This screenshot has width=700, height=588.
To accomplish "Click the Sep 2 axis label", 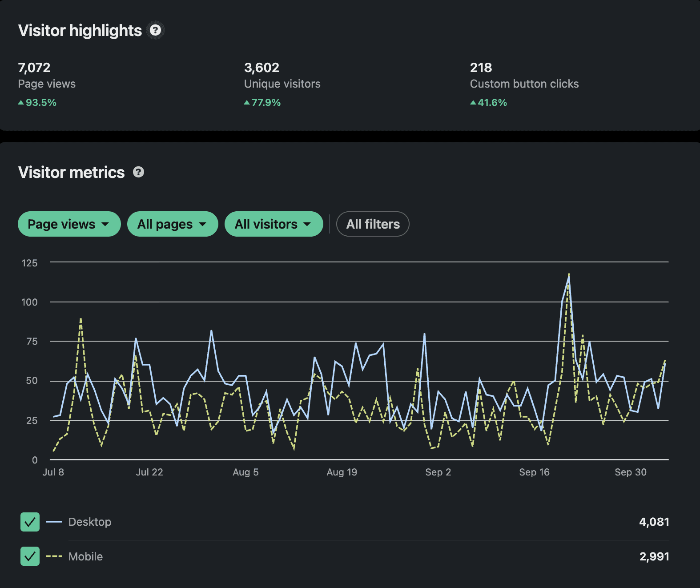I will tap(438, 472).
